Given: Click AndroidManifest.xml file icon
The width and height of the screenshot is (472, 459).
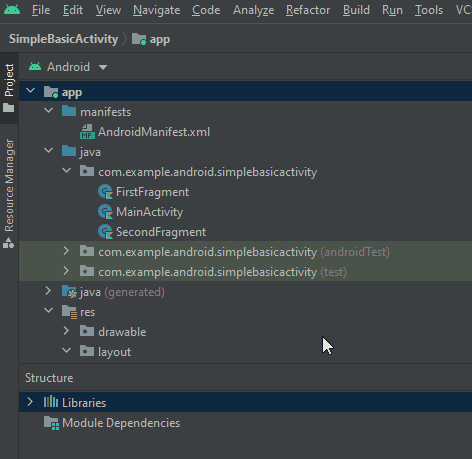Looking at the screenshot, I should click(87, 132).
